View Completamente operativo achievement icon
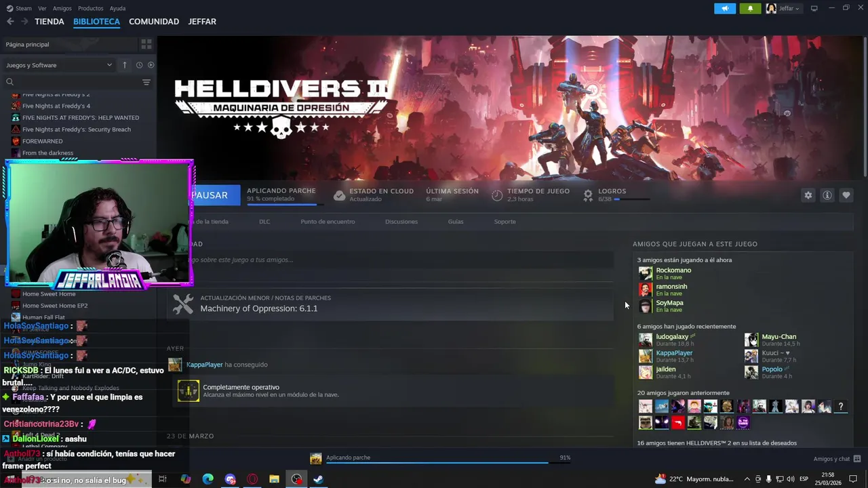Image resolution: width=868 pixels, height=488 pixels. click(189, 390)
